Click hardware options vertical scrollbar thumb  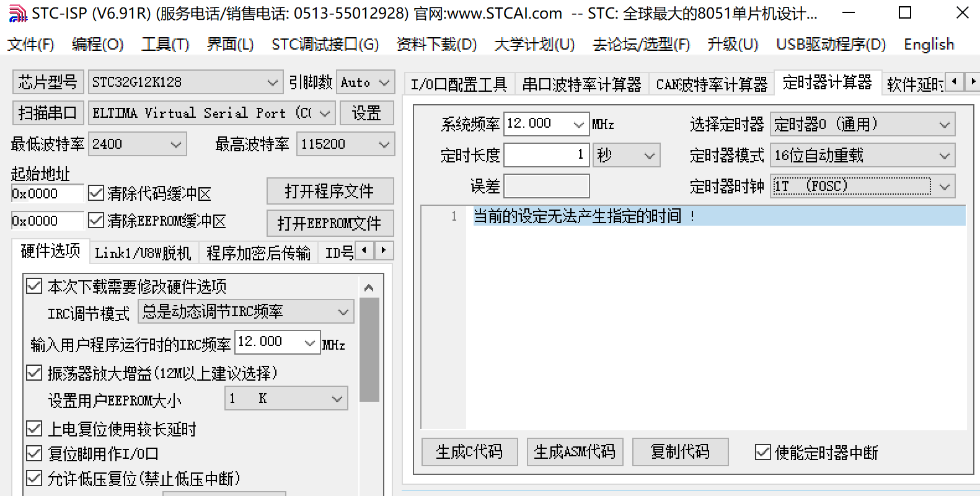[369, 350]
